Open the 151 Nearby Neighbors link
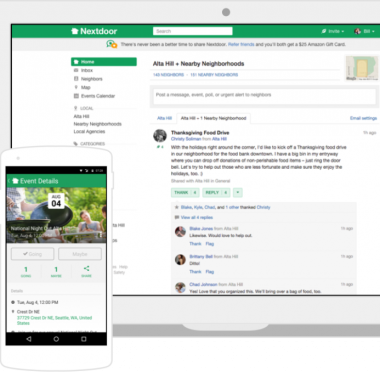Viewport: 380px width, 372px height. [214, 75]
